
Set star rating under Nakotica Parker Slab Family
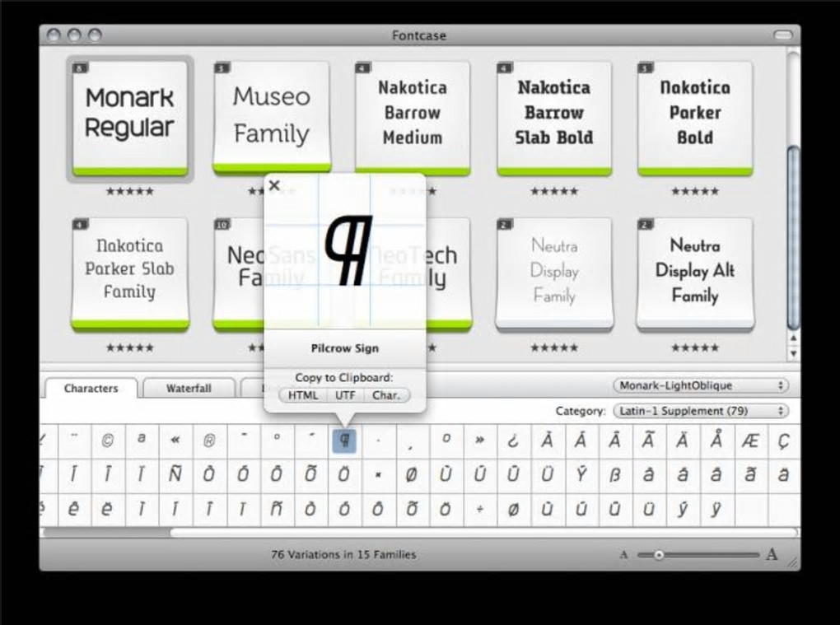pos(129,347)
